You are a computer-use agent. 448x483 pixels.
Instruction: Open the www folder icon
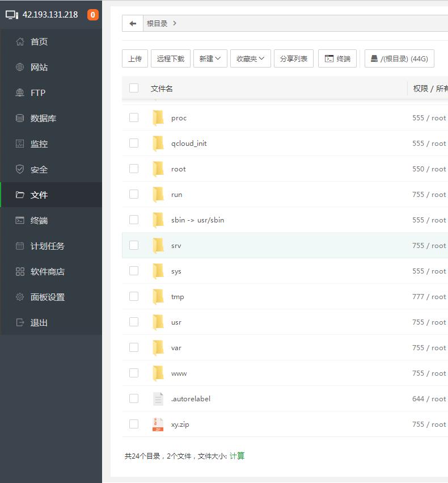pos(158,373)
